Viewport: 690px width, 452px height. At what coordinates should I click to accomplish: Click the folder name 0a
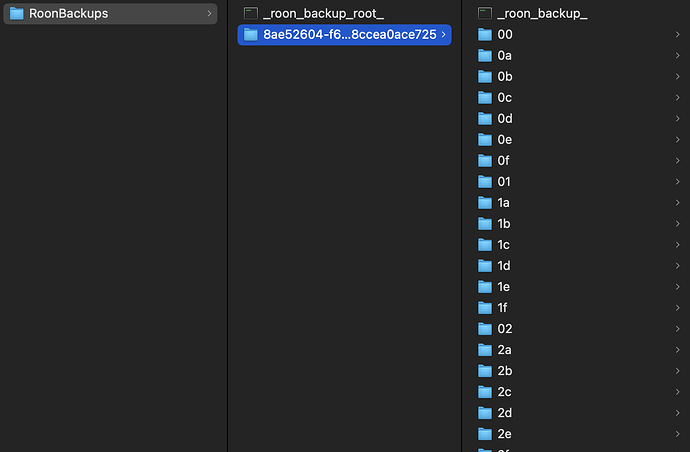click(505, 56)
